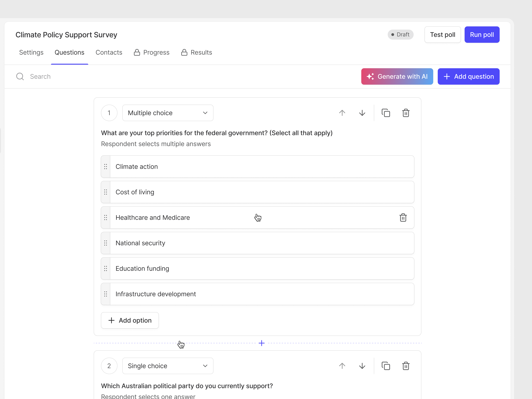Click question 1 text about top priorities
The image size is (532, 399).
click(x=217, y=133)
